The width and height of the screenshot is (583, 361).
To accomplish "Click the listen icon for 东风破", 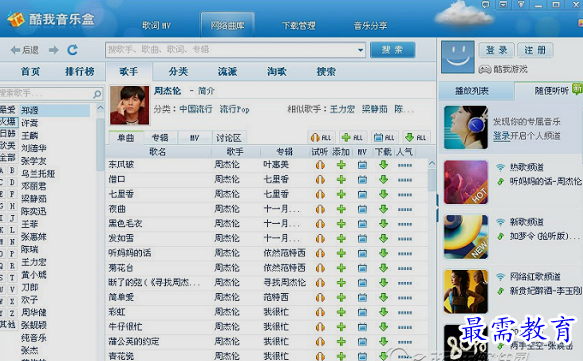I will pos(320,165).
